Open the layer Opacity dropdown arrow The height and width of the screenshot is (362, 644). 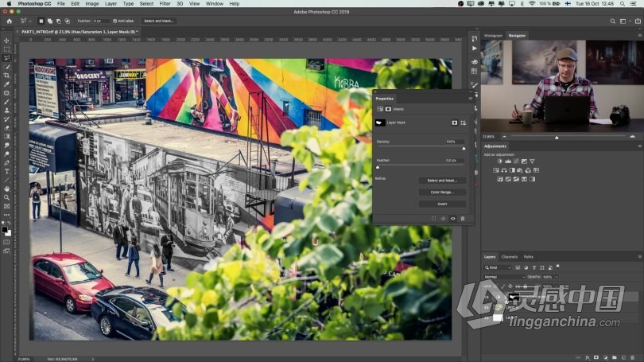pyautogui.click(x=557, y=277)
